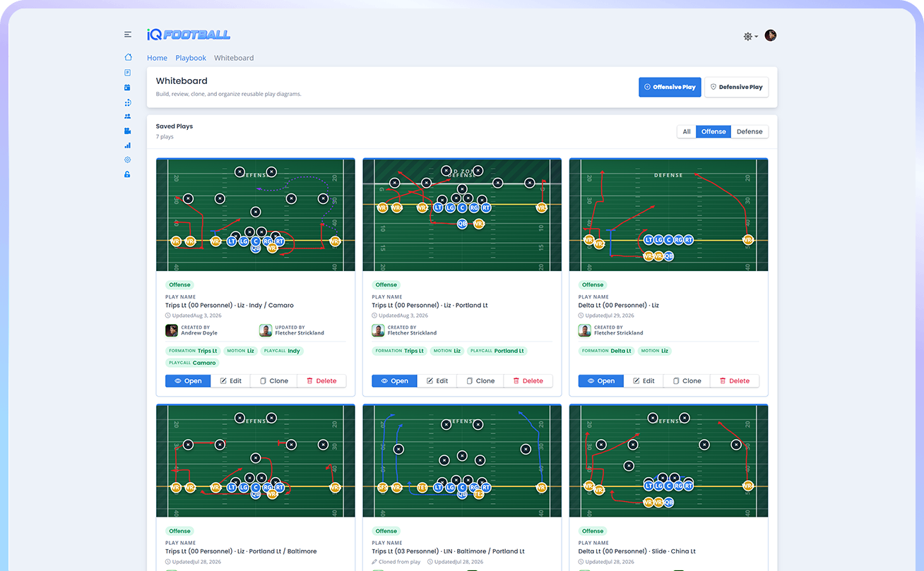Click the Offense badge on the Indy / Camaro card
This screenshot has width=924, height=571.
[179, 285]
